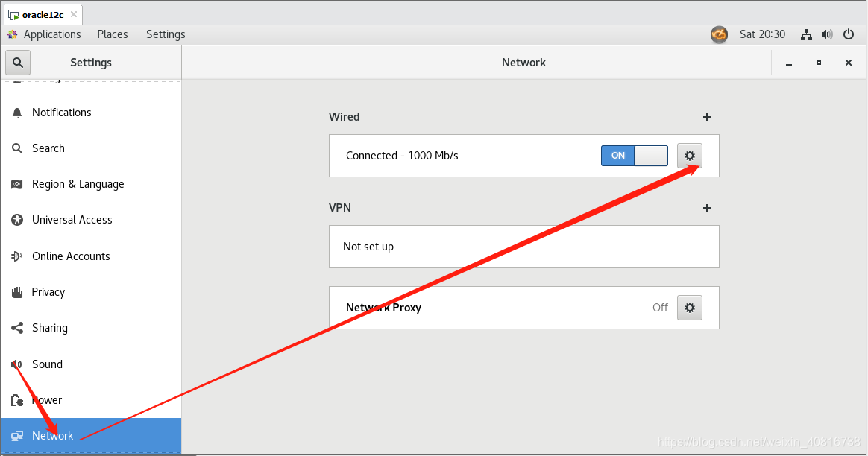Add a VPN connection with plus
The width and height of the screenshot is (868, 456).
[706, 208]
